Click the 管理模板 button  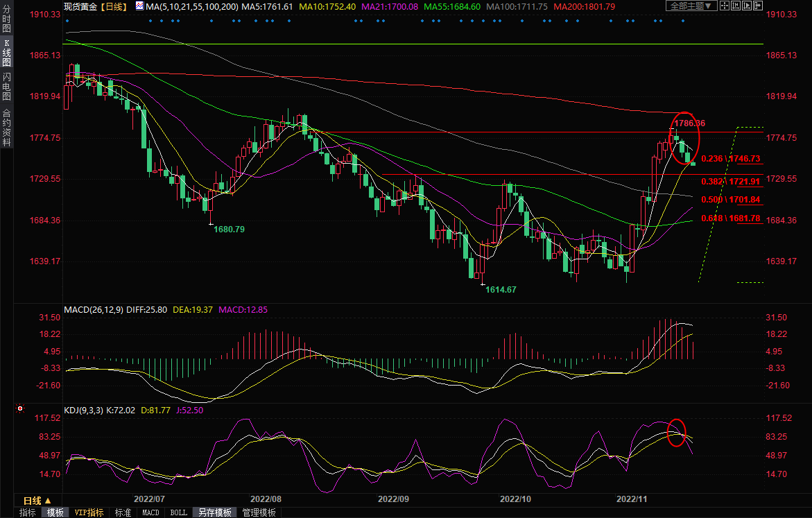click(259, 512)
